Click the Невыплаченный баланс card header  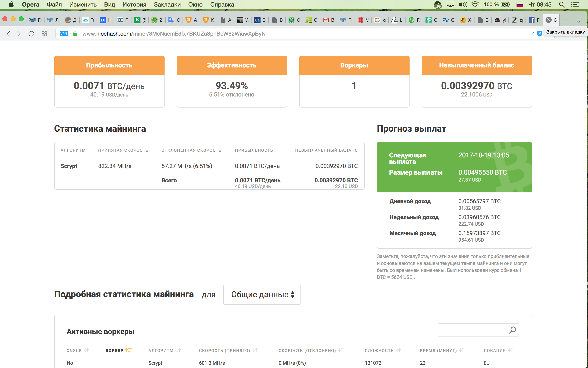pyautogui.click(x=477, y=65)
